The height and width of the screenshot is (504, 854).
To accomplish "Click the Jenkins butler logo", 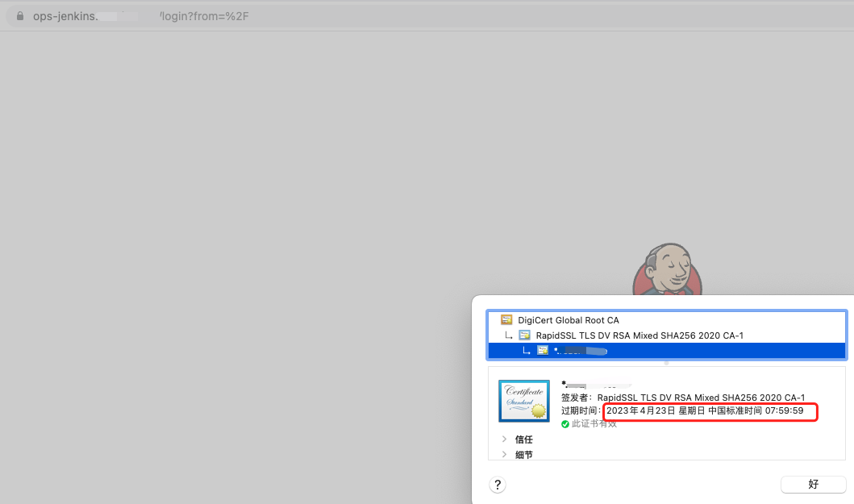I will 667,270.
